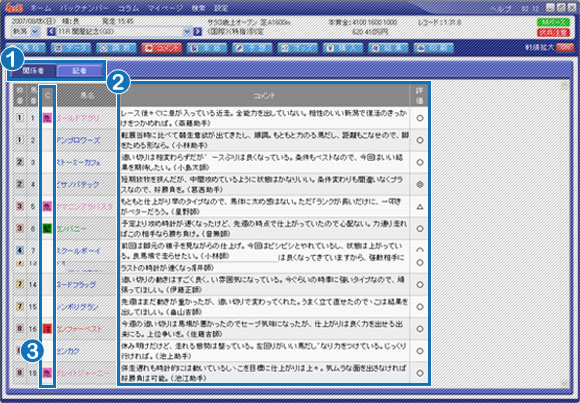Open the 設定 menu
Image resolution: width=580 pixels, height=403 pixels.
click(221, 8)
